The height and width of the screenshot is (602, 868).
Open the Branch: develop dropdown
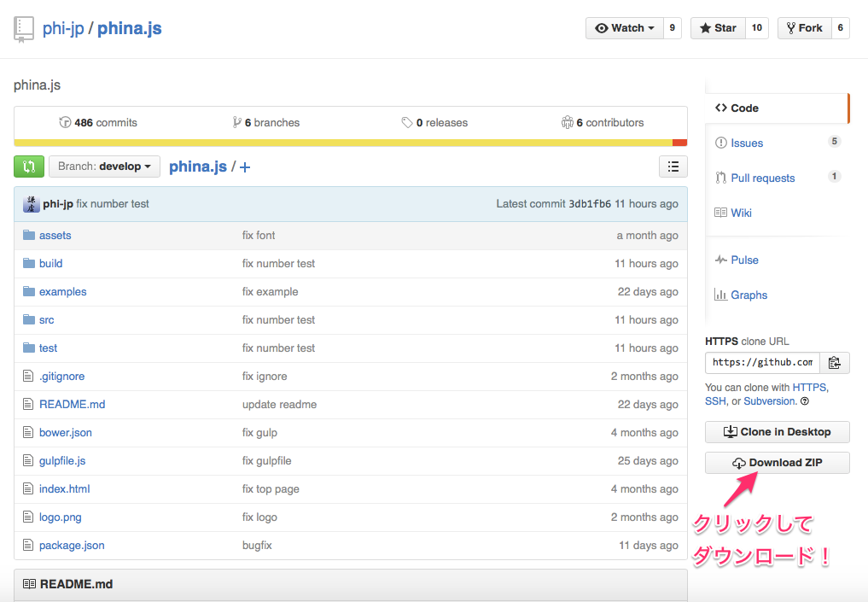[103, 167]
